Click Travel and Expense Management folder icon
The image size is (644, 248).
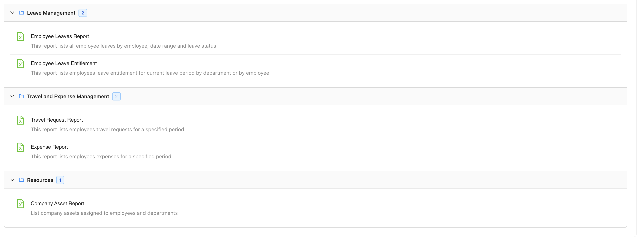[21, 96]
